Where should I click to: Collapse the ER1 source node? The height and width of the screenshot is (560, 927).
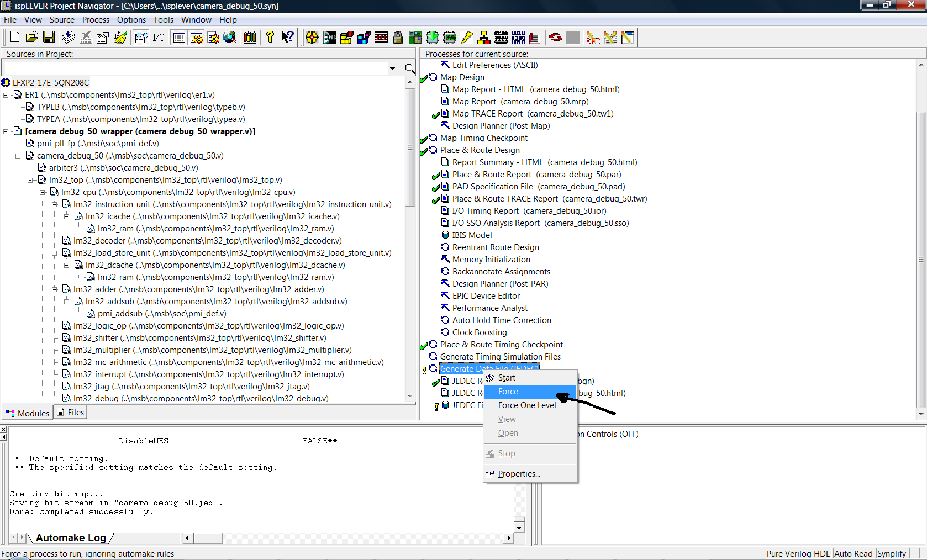point(6,95)
